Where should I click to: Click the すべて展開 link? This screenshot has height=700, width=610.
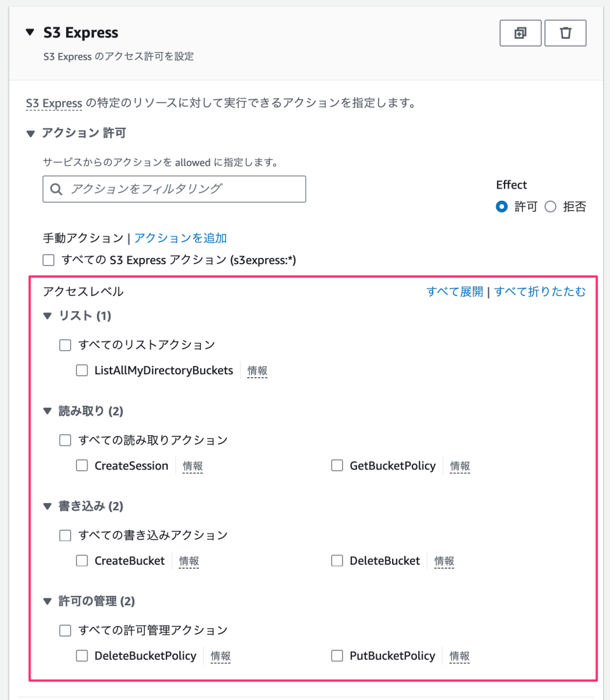click(x=454, y=291)
